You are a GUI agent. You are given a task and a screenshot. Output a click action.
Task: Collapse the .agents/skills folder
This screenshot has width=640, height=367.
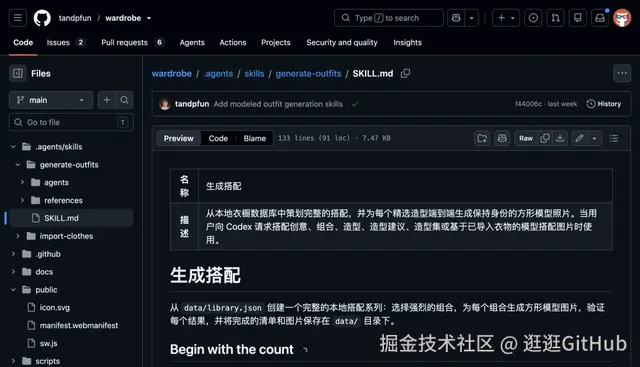pos(13,147)
